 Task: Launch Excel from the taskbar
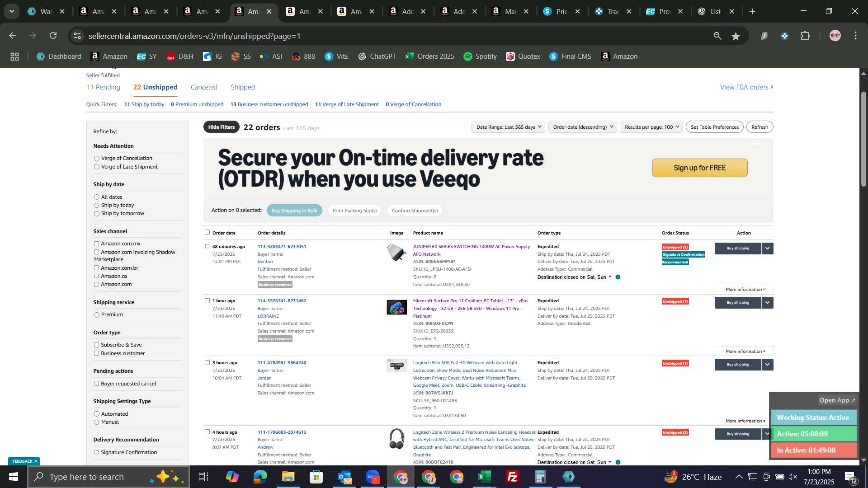click(x=485, y=477)
